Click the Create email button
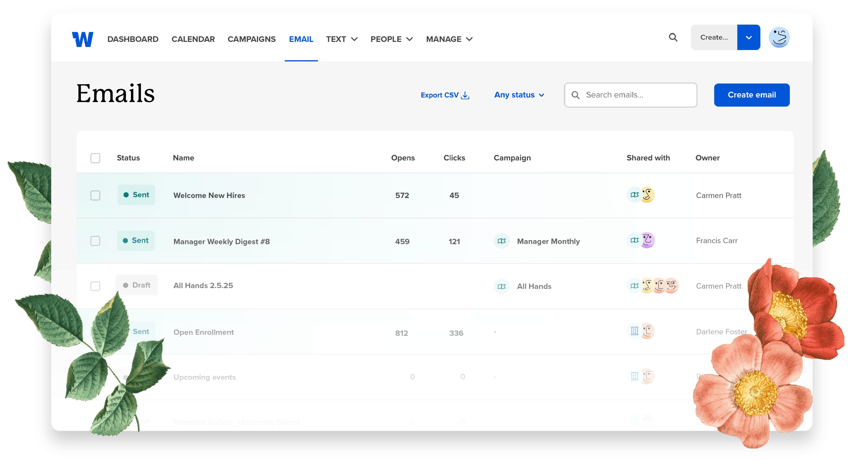 [x=752, y=95]
